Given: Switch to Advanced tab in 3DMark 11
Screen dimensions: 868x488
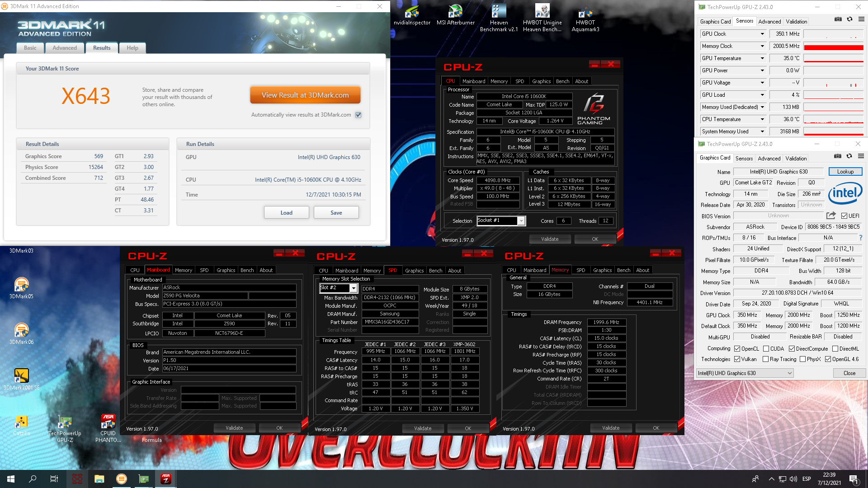Looking at the screenshot, I should pos(65,48).
